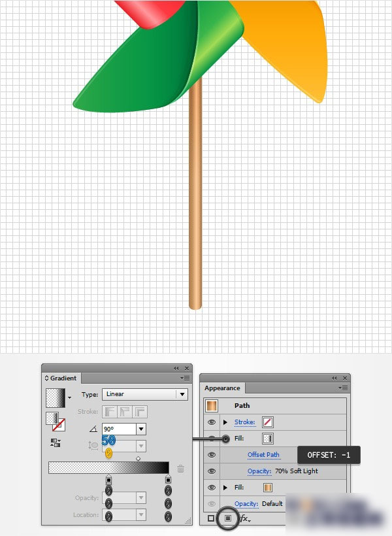Click the Reverse Gradient icon

(x=56, y=443)
